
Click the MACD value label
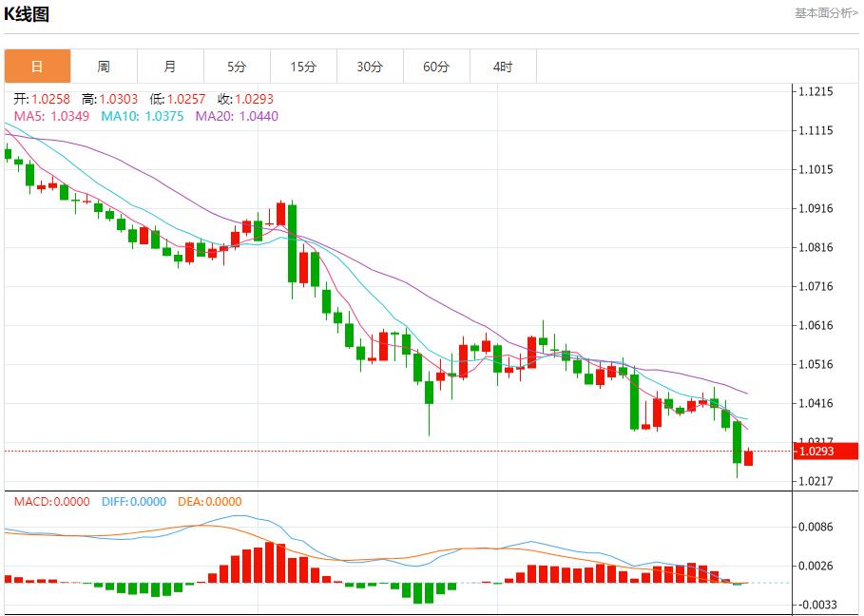coord(52,502)
